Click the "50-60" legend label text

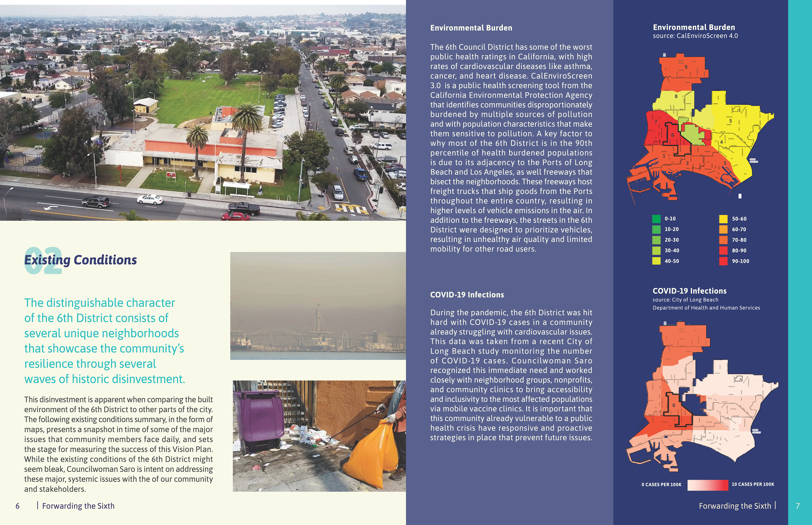tap(739, 219)
